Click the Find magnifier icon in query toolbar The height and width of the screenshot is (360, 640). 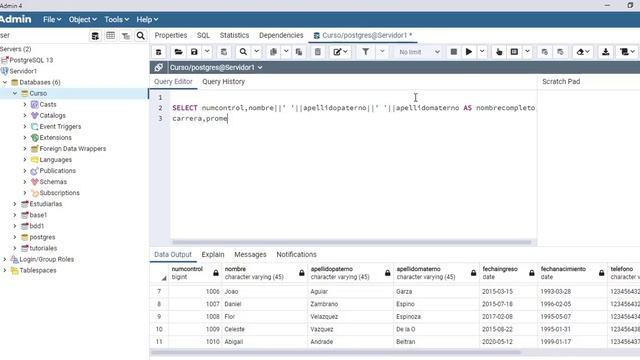click(243, 52)
